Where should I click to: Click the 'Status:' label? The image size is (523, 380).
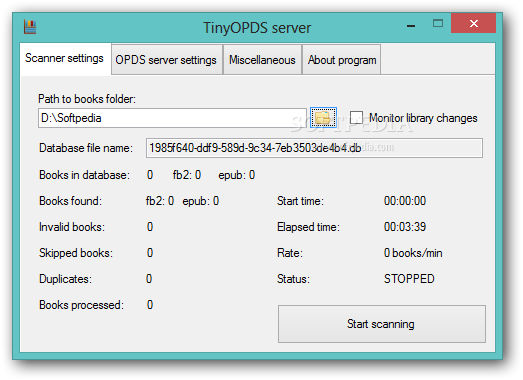[x=293, y=279]
